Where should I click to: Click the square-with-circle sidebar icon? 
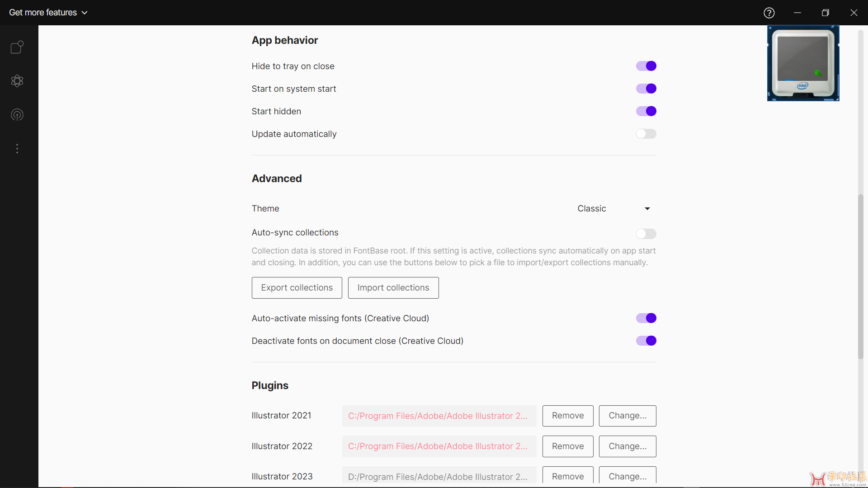17,47
